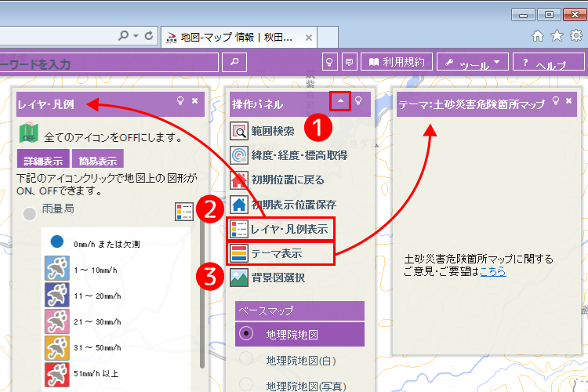Screen dimensions: 588x392
Task: Select the 範囲検索 range search tool
Action: coord(263,131)
